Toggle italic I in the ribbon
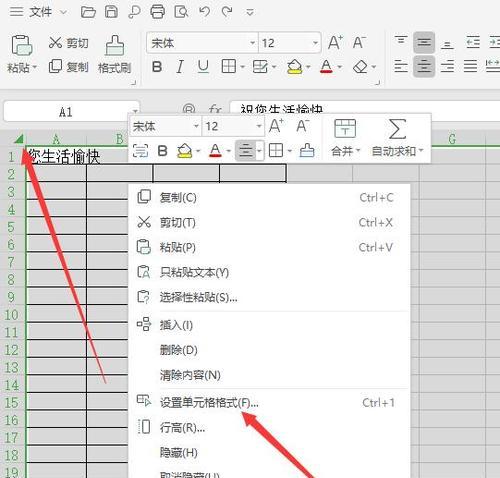 tap(180, 67)
